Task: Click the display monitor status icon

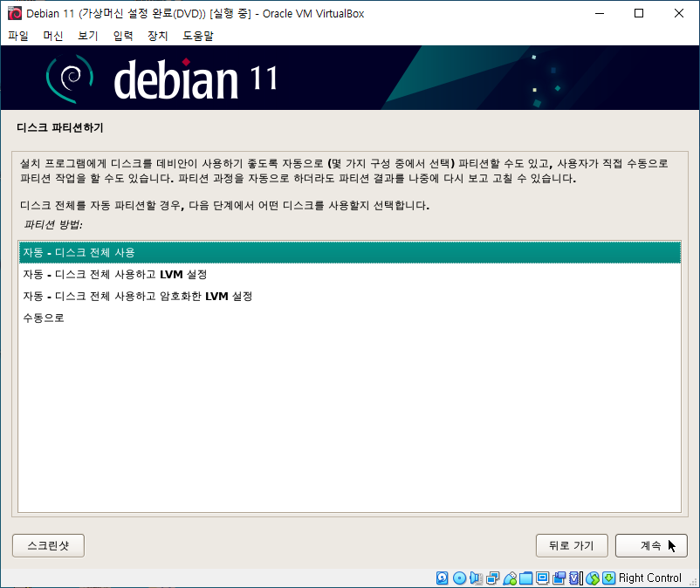Action: coord(542,578)
